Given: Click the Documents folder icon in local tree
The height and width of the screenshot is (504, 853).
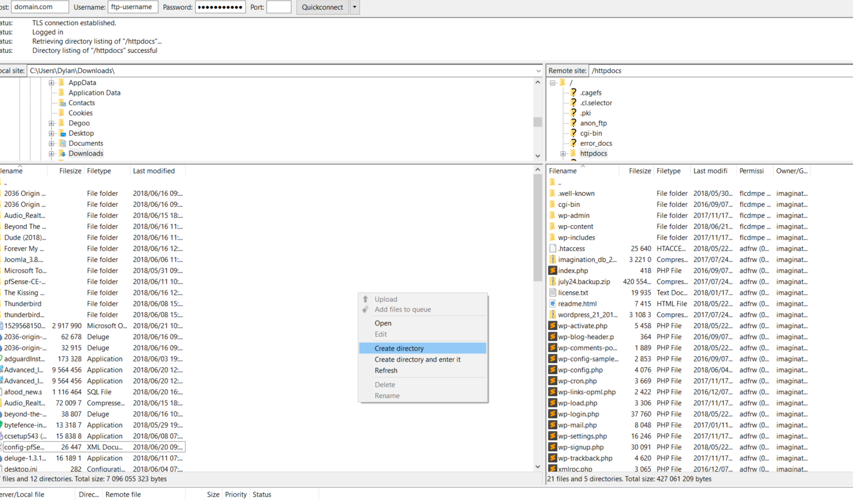Looking at the screenshot, I should [62, 144].
